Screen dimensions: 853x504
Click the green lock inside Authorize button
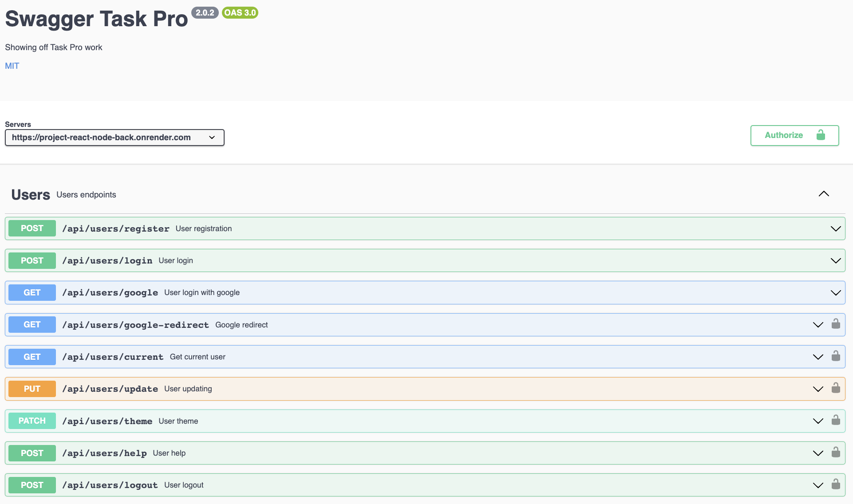tap(821, 135)
